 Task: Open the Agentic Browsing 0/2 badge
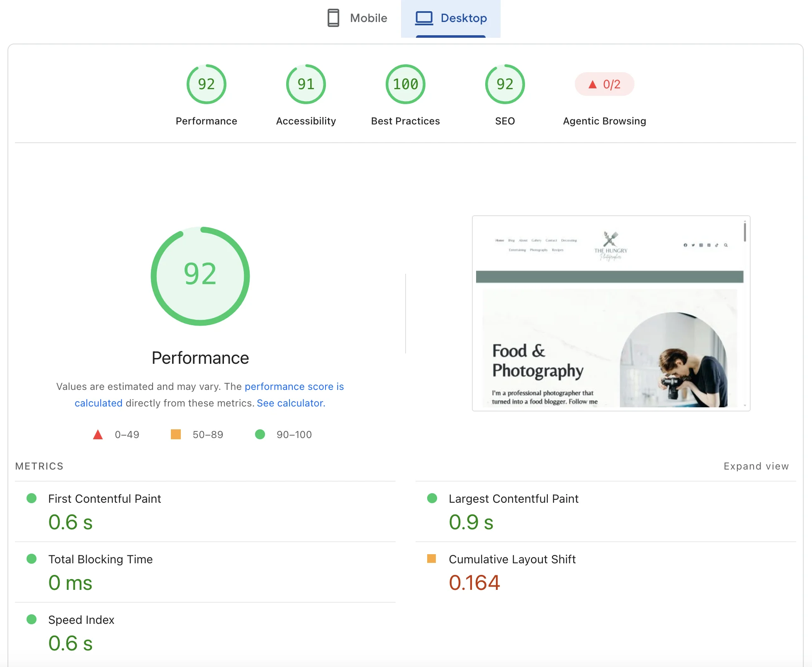(605, 84)
